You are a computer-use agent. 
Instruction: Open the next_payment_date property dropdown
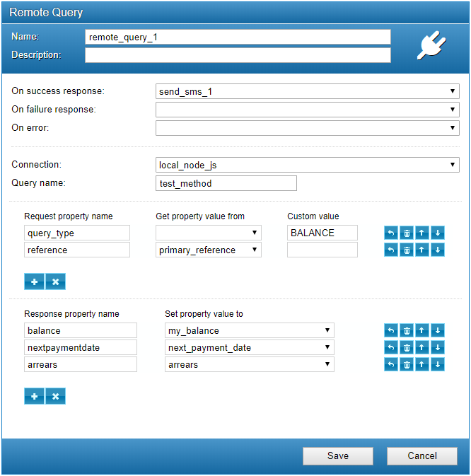click(x=250, y=347)
